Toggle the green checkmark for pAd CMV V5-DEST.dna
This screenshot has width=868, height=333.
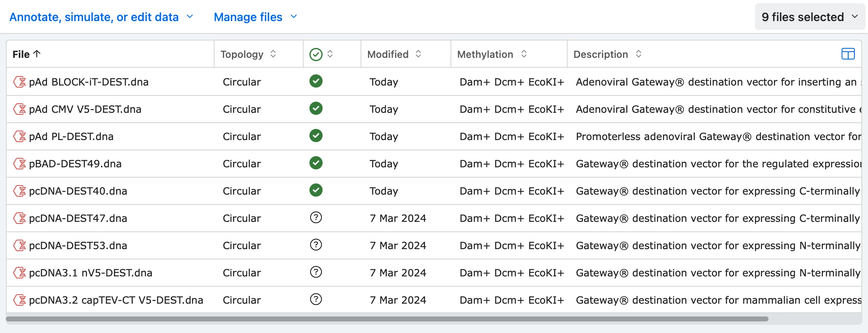pos(316,109)
